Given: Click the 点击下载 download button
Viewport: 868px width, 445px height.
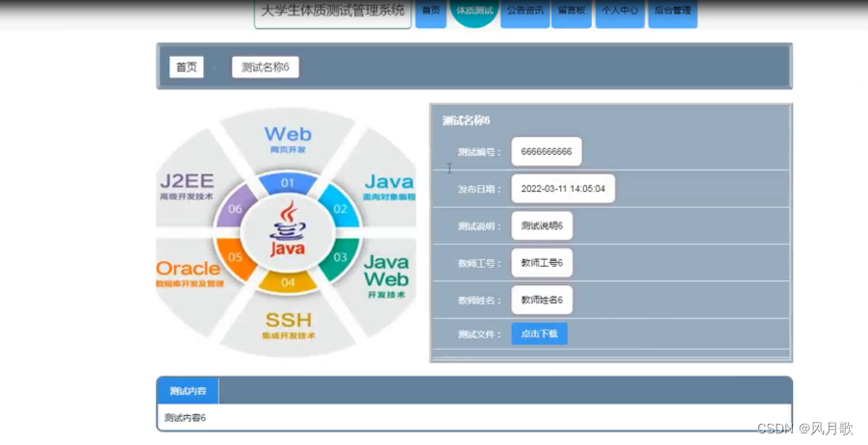Looking at the screenshot, I should [x=539, y=333].
